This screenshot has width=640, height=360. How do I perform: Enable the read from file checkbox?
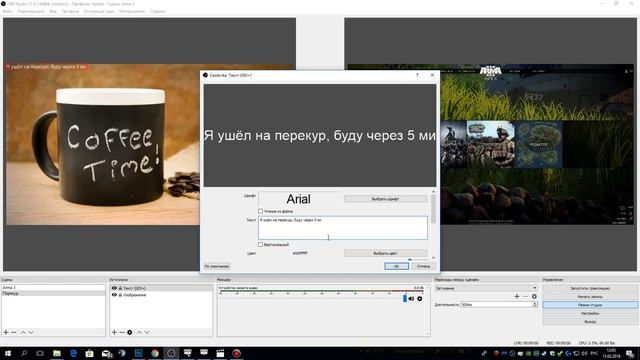(x=260, y=211)
